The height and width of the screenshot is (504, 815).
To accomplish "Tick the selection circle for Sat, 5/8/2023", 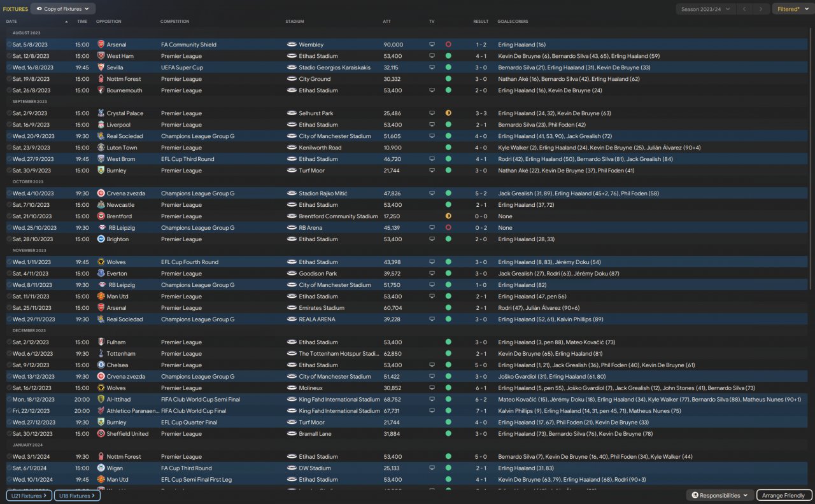I will click(x=9, y=45).
